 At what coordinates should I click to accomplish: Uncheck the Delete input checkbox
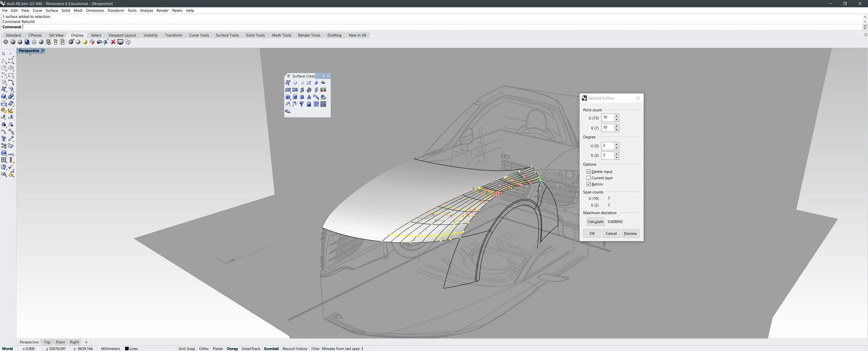click(589, 172)
